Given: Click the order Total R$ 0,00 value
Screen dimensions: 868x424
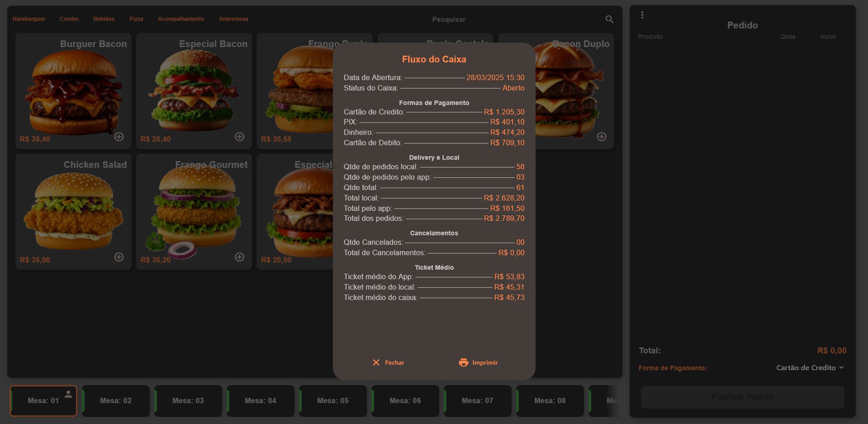Looking at the screenshot, I should coord(832,351).
